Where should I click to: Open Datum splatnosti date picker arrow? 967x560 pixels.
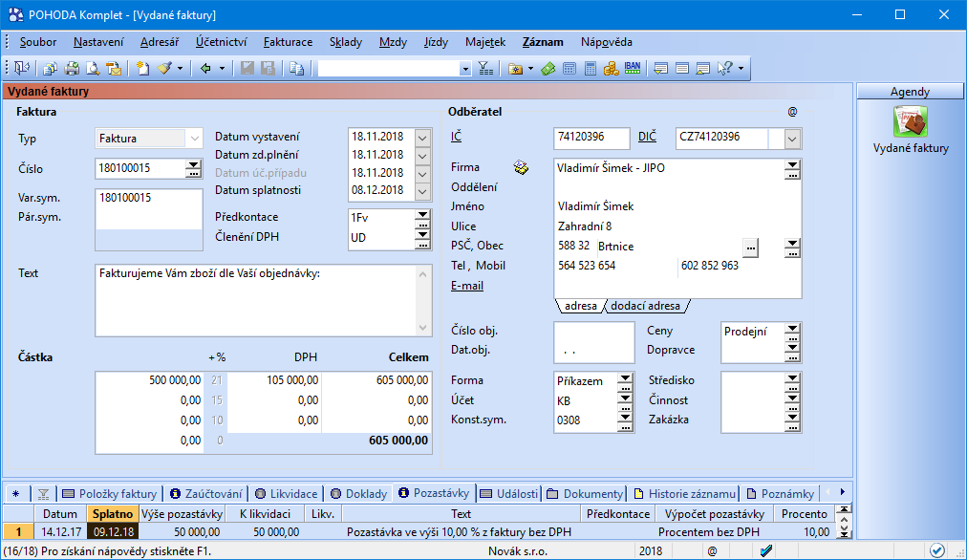pyautogui.click(x=422, y=191)
